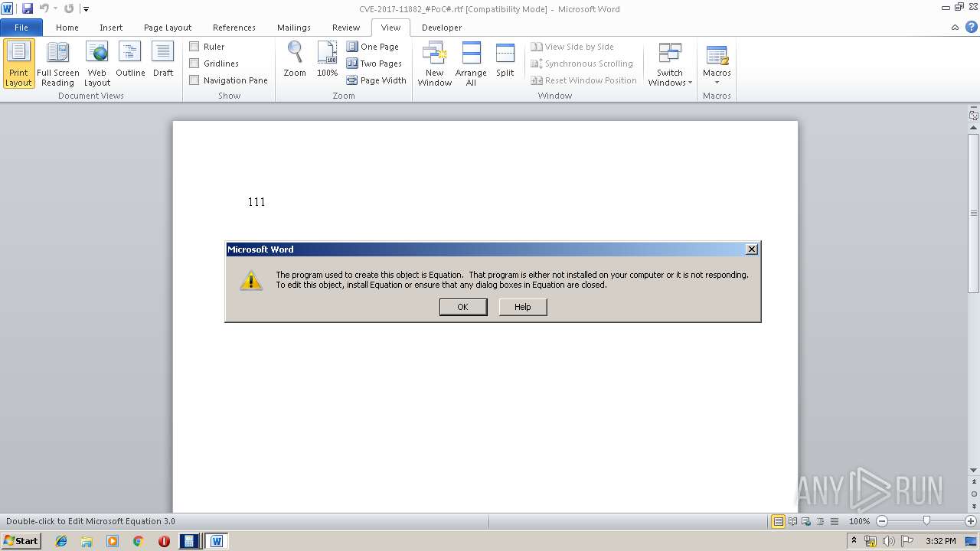Viewport: 980px width, 551px height.
Task: Switch to Draft view
Action: pos(163,60)
